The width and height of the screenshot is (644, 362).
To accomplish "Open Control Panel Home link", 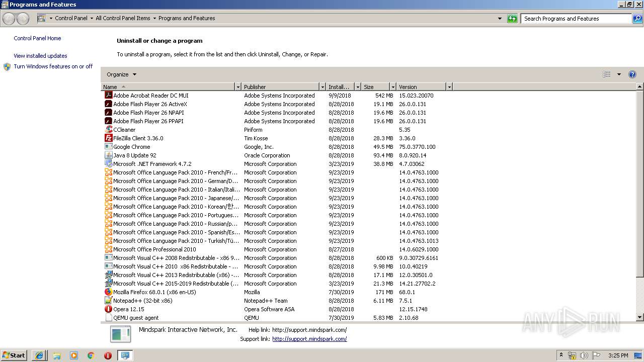I will coord(37,38).
